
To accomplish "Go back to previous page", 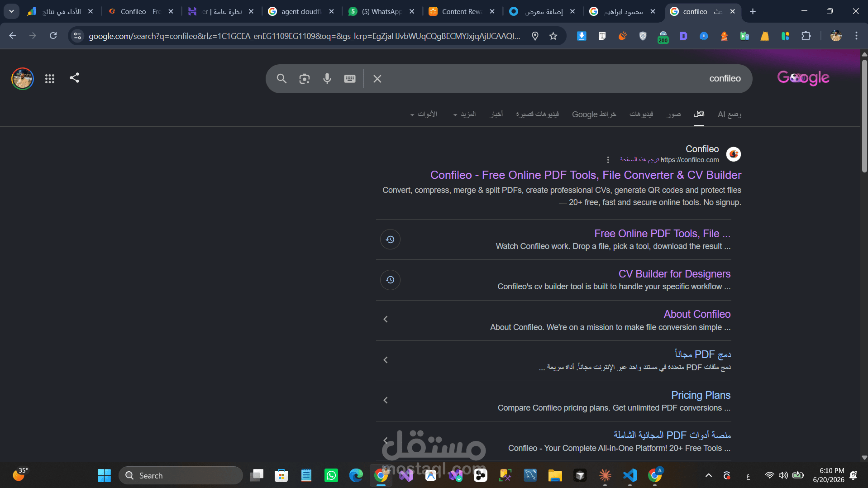I will point(13,36).
